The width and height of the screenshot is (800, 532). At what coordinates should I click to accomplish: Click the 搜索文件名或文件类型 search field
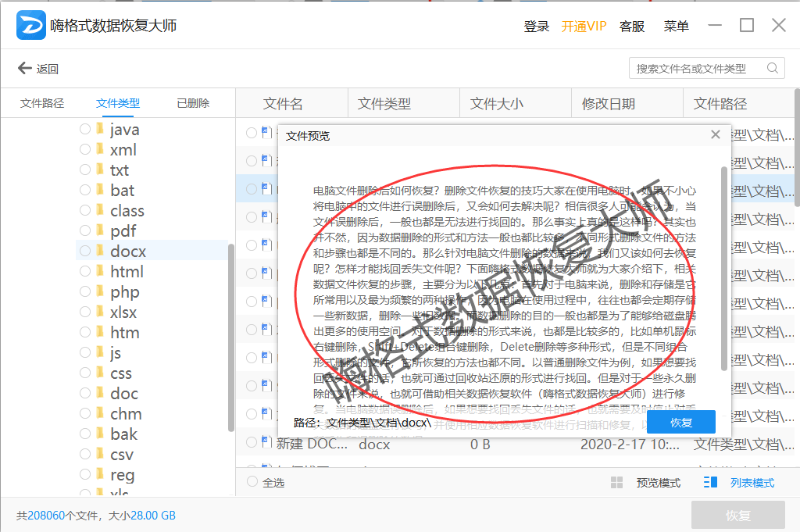(x=706, y=68)
